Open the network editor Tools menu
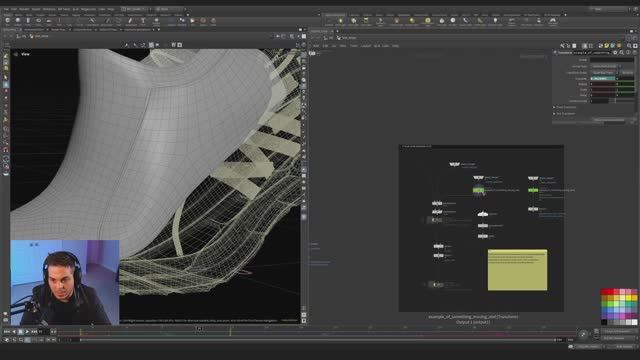 (353, 46)
